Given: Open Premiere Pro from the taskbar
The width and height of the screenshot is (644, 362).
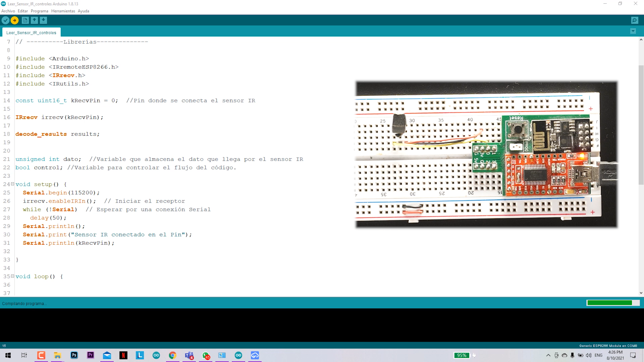Looking at the screenshot, I should pyautogui.click(x=91, y=355).
